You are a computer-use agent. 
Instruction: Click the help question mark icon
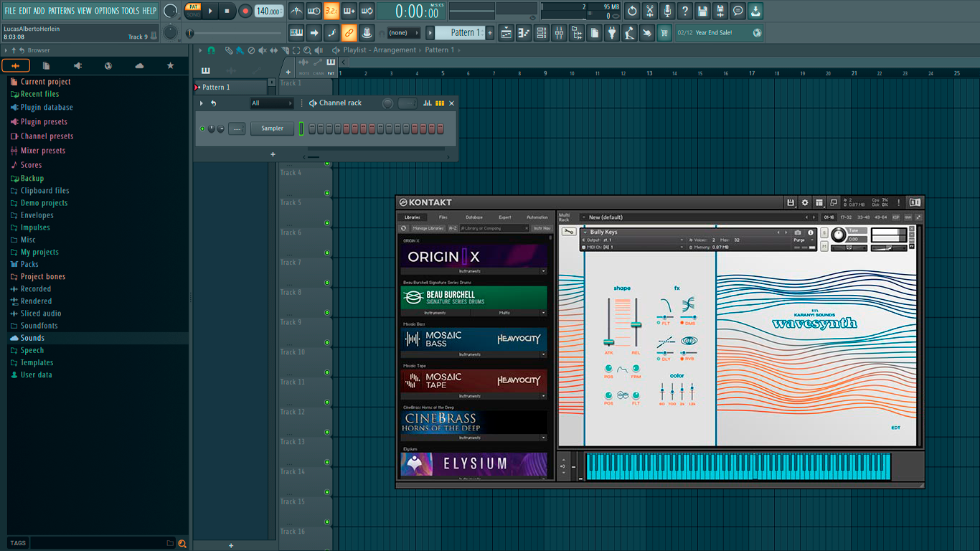(x=685, y=11)
